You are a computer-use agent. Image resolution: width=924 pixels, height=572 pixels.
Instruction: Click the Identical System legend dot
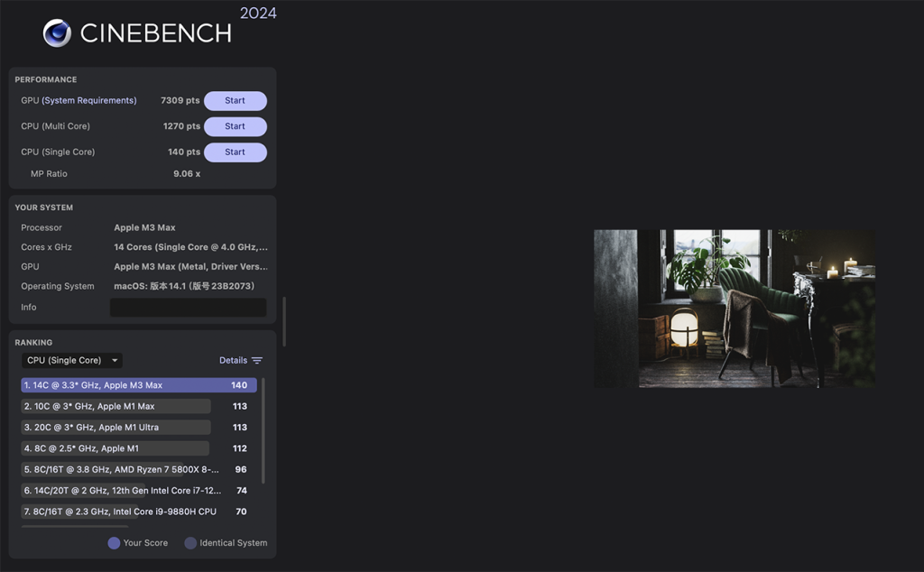click(190, 543)
